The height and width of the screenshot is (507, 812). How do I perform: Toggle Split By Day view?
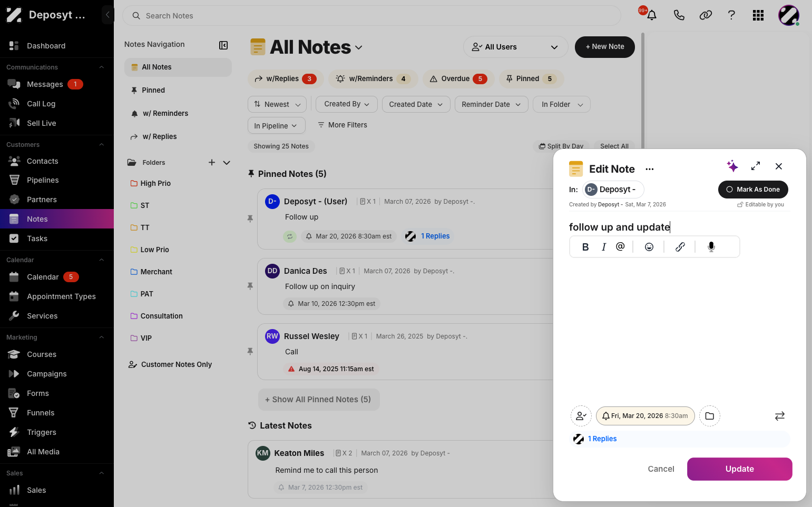pyautogui.click(x=561, y=146)
